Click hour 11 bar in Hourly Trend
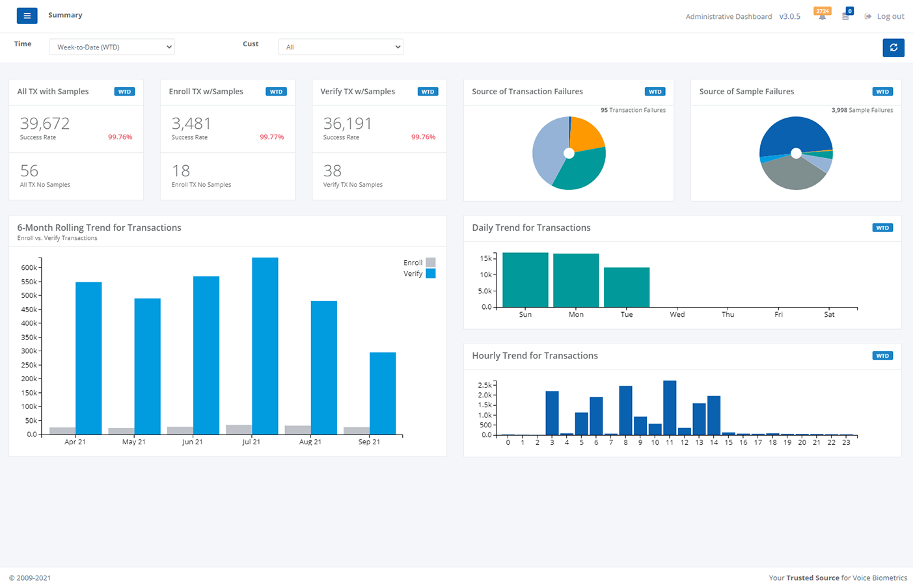913x588 pixels. 670,408
